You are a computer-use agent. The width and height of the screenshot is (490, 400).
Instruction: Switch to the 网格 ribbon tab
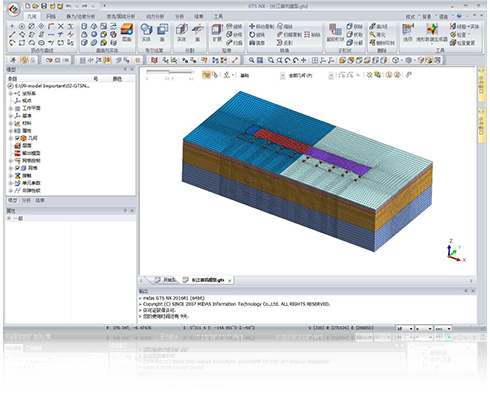pyautogui.click(x=51, y=16)
